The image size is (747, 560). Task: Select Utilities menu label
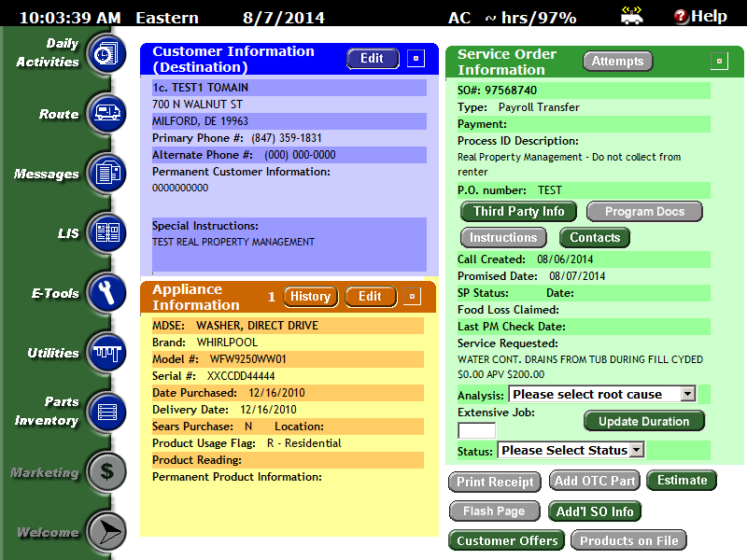coord(53,353)
